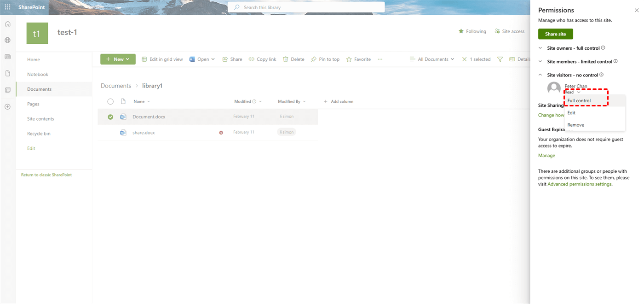Open the Modified column dropdown

coord(248,101)
